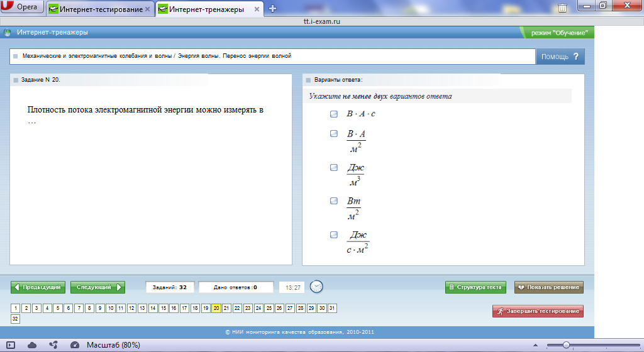Click Завершить тестирование button

[x=538, y=311]
